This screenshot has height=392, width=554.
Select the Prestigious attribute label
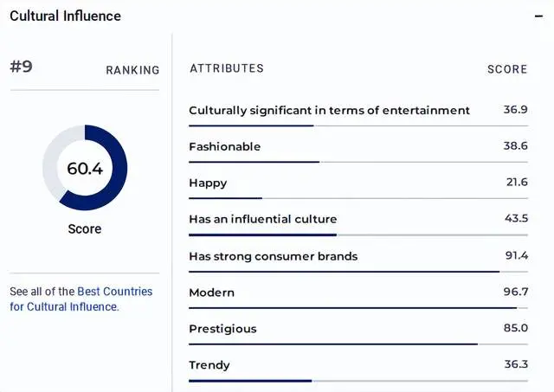pos(222,329)
